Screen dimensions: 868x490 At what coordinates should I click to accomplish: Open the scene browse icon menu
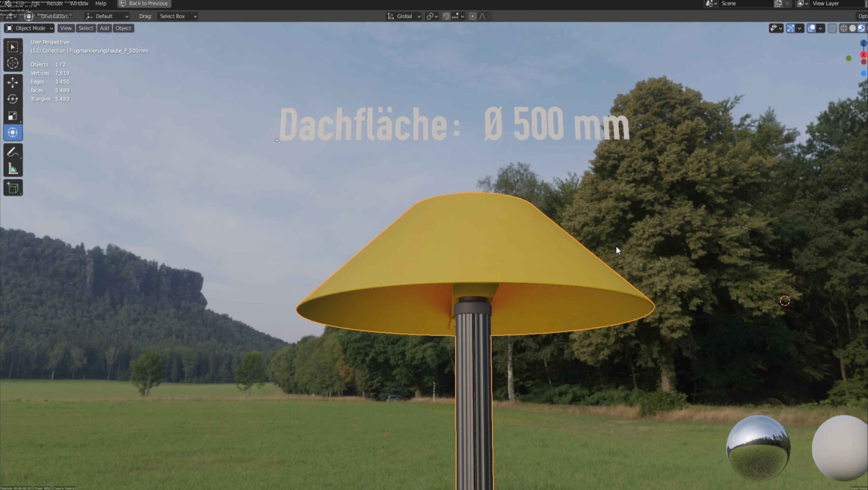[x=711, y=3]
